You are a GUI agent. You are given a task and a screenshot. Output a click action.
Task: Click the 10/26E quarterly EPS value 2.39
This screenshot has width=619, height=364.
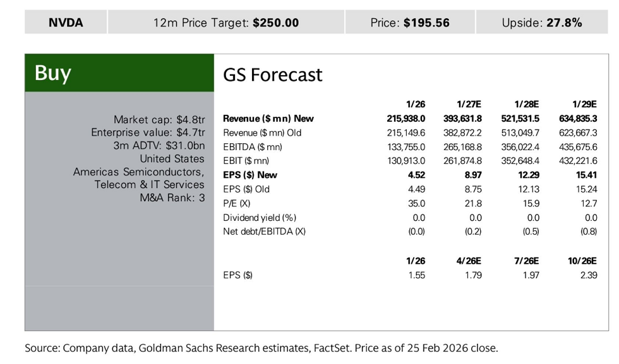[x=588, y=275]
